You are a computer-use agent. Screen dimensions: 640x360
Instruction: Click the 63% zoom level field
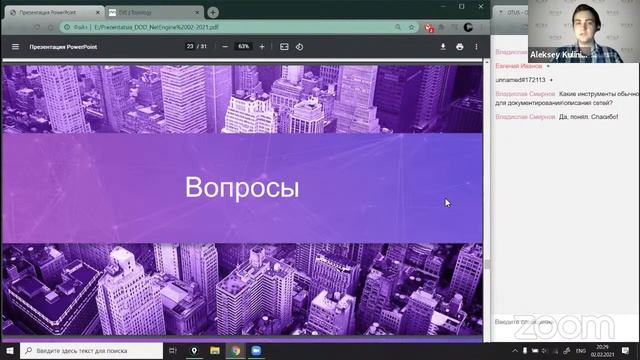(x=243, y=47)
